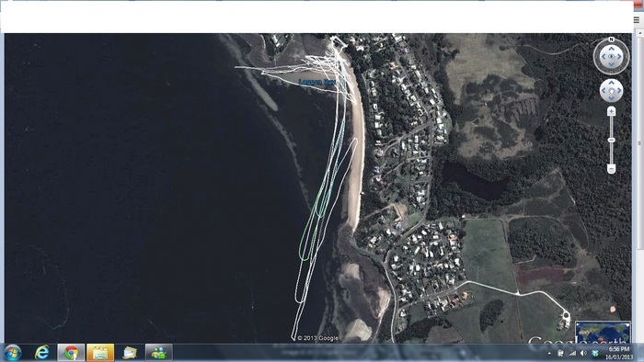Click the zoom out minus button
Screen dimensions: 644x362
tap(611, 169)
